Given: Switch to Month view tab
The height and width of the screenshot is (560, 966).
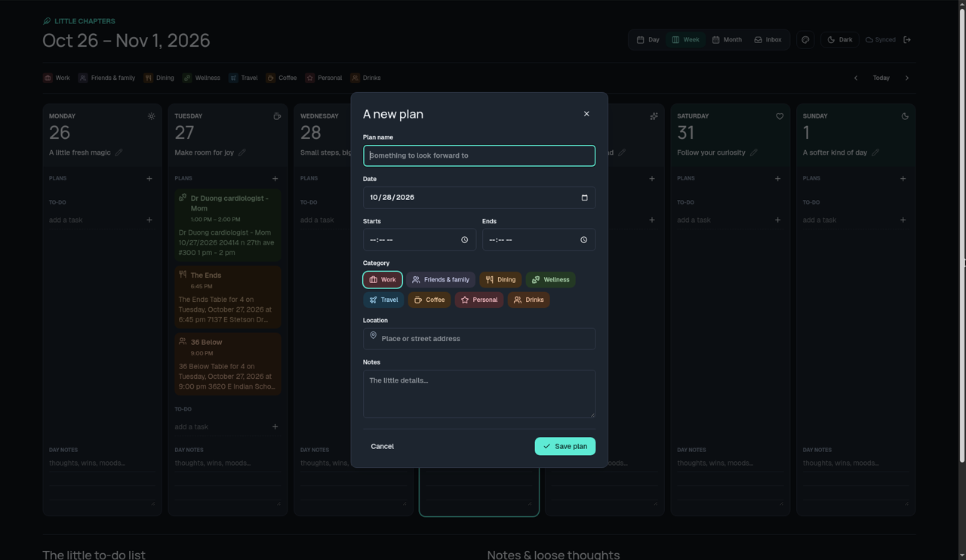Looking at the screenshot, I should tap(727, 40).
